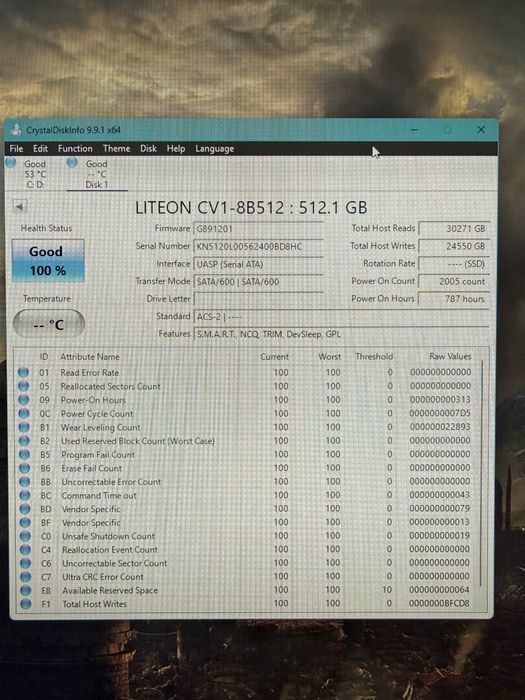This screenshot has width=525, height=700.
Task: Click the CrystalDiskInfo title bar icon
Action: click(16, 130)
